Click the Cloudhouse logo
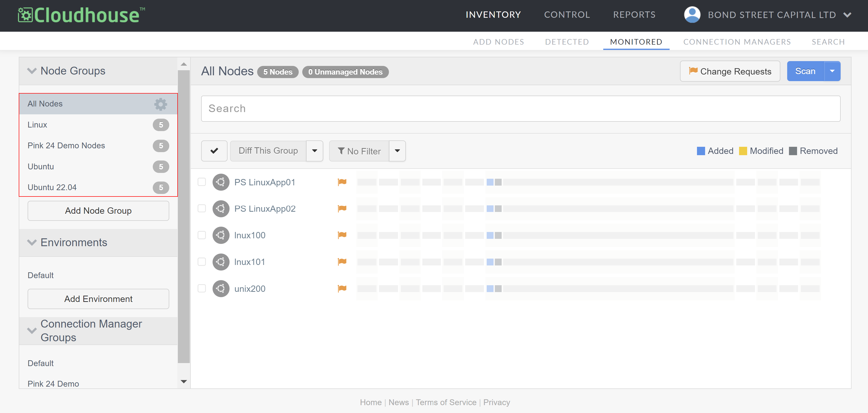This screenshot has width=868, height=413. (81, 15)
